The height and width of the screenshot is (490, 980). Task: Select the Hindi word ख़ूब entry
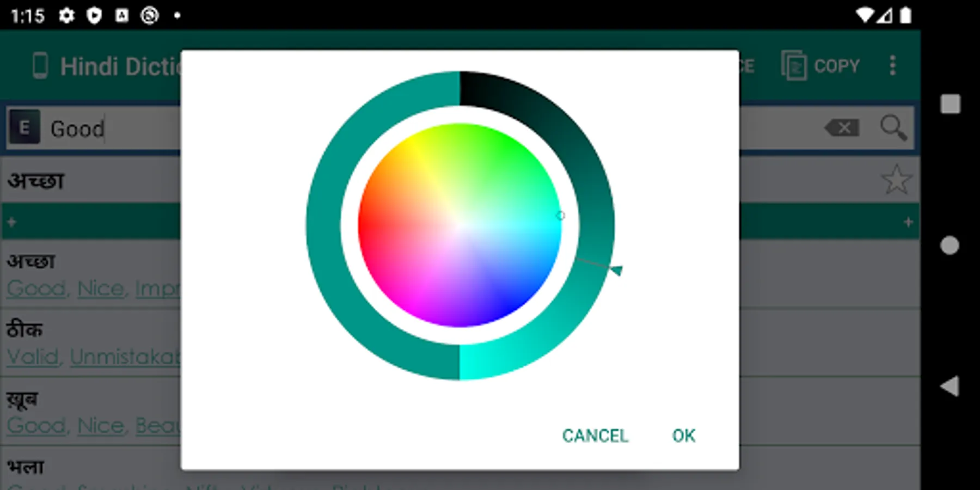click(x=22, y=399)
